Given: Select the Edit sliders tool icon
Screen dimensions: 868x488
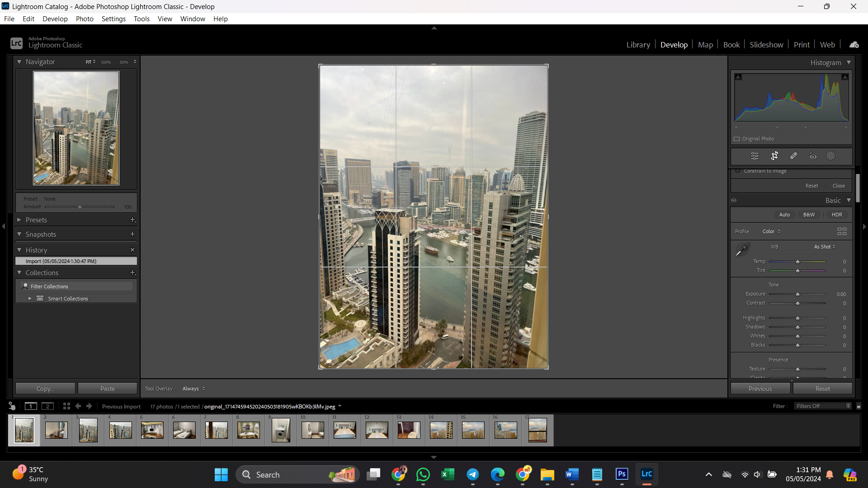Looking at the screenshot, I should click(x=755, y=156).
